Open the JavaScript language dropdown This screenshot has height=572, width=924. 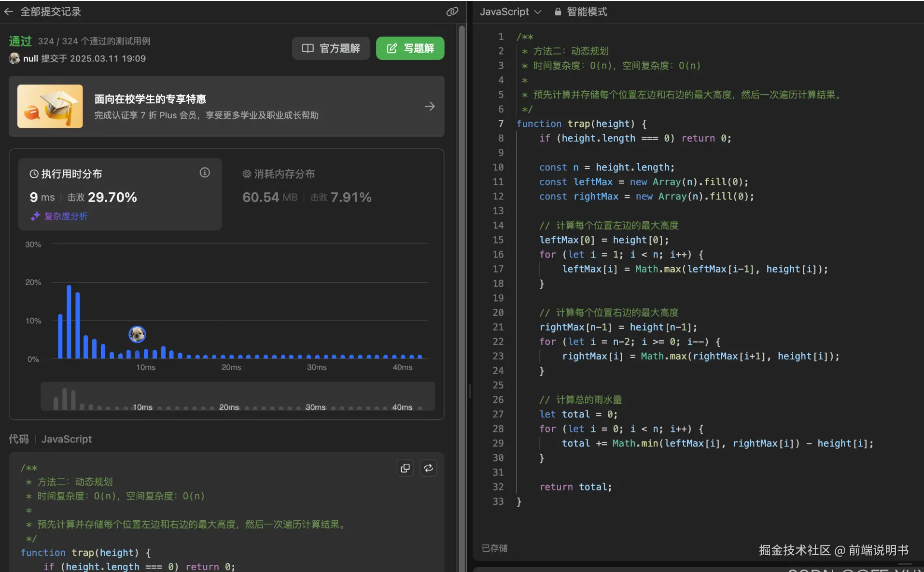click(x=510, y=12)
